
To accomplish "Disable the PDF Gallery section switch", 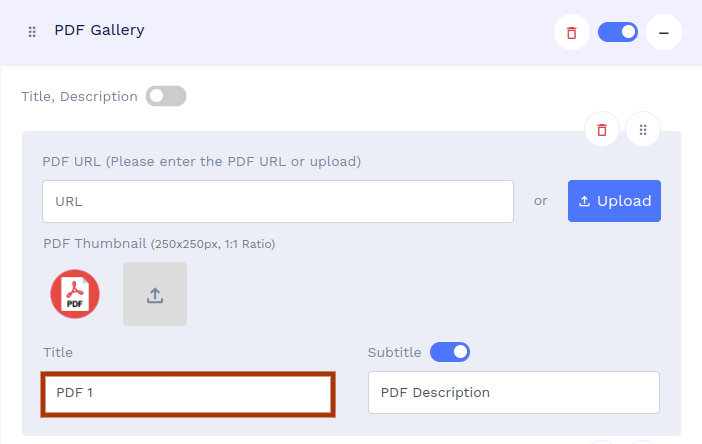I will 618,32.
